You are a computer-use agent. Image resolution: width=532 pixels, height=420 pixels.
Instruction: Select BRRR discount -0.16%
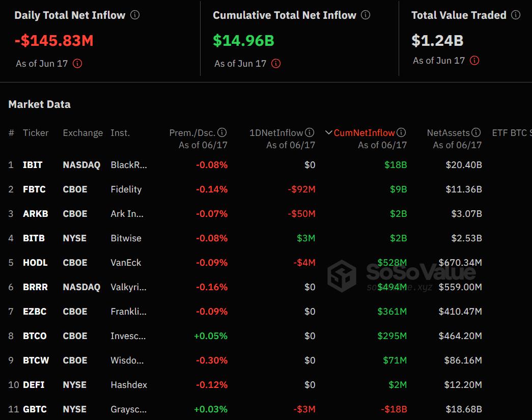(x=212, y=287)
